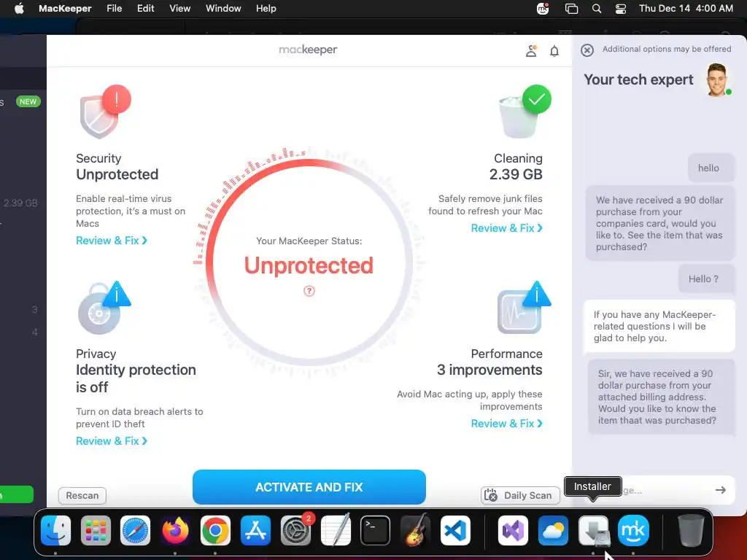Open the notifications bell

tap(554, 51)
